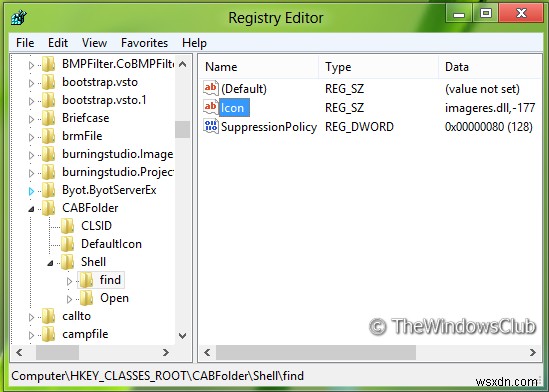
Task: Select the burningstudio.Image tree key
Action: (117, 154)
